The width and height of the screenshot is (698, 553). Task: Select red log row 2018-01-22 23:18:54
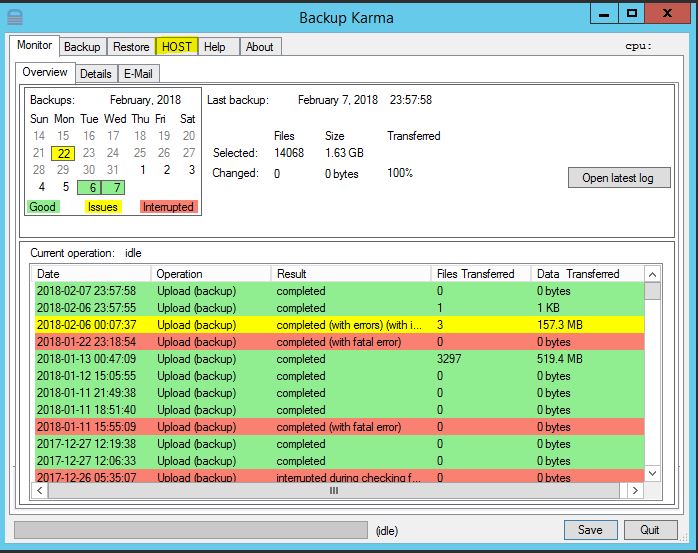(x=339, y=342)
